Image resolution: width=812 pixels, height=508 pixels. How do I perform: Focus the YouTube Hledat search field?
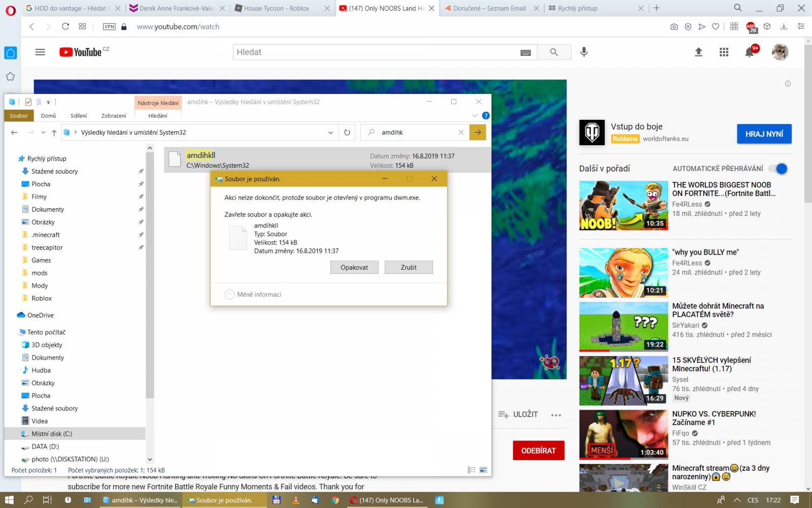coord(376,52)
